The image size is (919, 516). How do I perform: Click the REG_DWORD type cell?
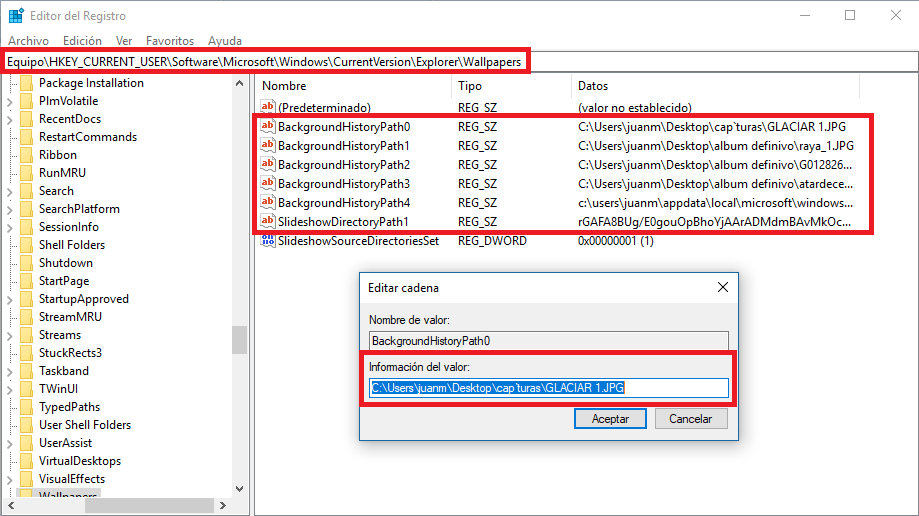point(492,240)
